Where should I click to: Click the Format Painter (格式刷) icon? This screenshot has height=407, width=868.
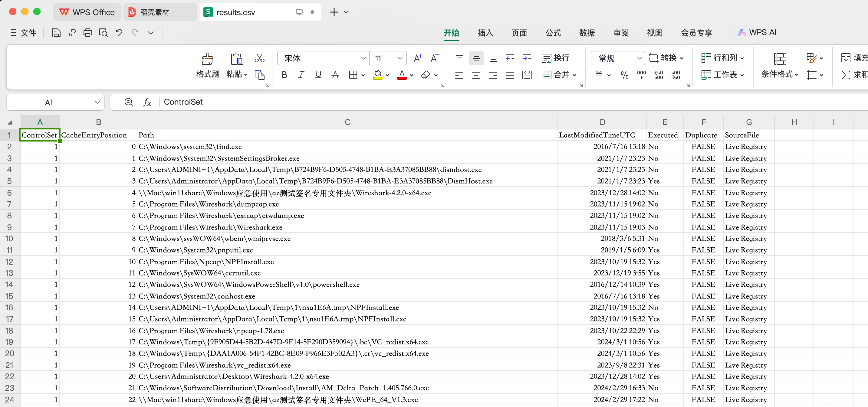[207, 59]
